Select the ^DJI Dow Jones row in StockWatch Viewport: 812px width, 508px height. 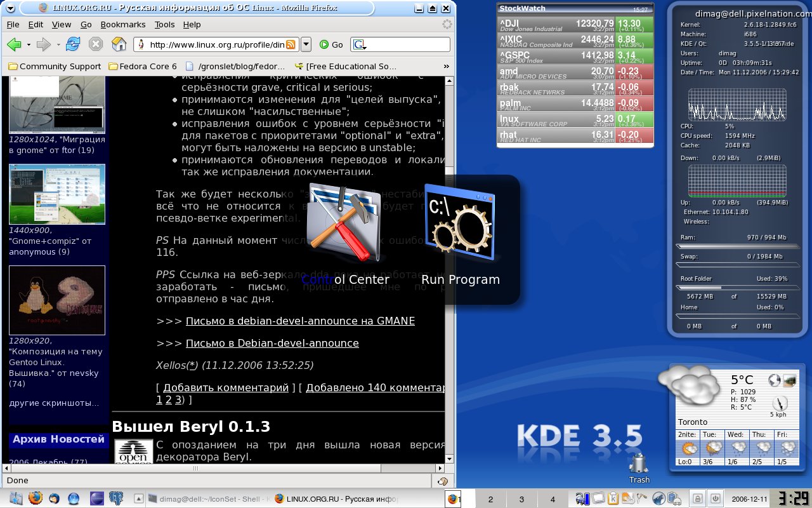point(576,24)
